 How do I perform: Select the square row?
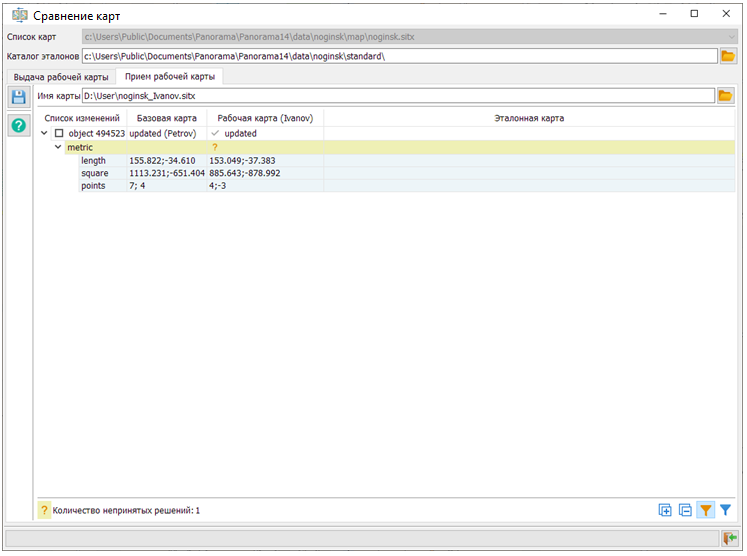(407, 173)
